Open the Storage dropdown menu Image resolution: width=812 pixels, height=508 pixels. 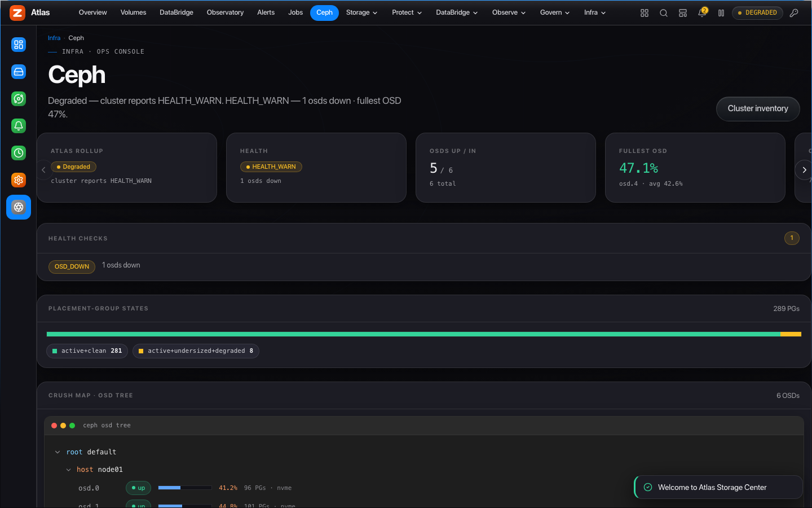click(362, 12)
